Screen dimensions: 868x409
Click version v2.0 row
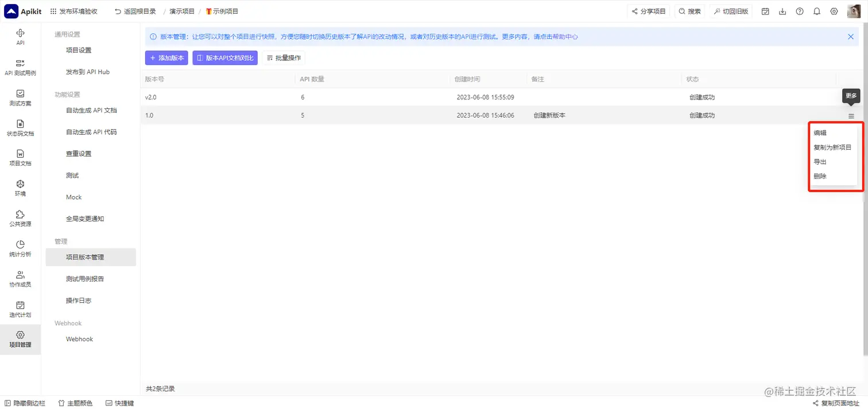tap(502, 98)
